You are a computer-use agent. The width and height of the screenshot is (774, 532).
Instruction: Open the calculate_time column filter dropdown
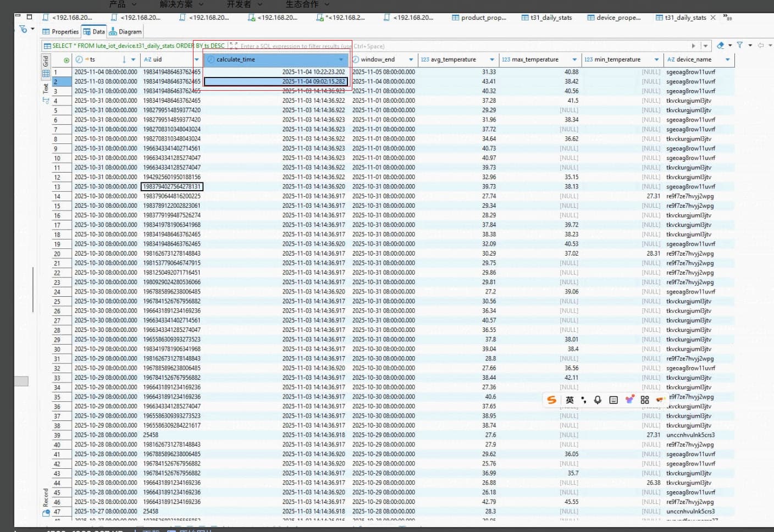click(341, 59)
